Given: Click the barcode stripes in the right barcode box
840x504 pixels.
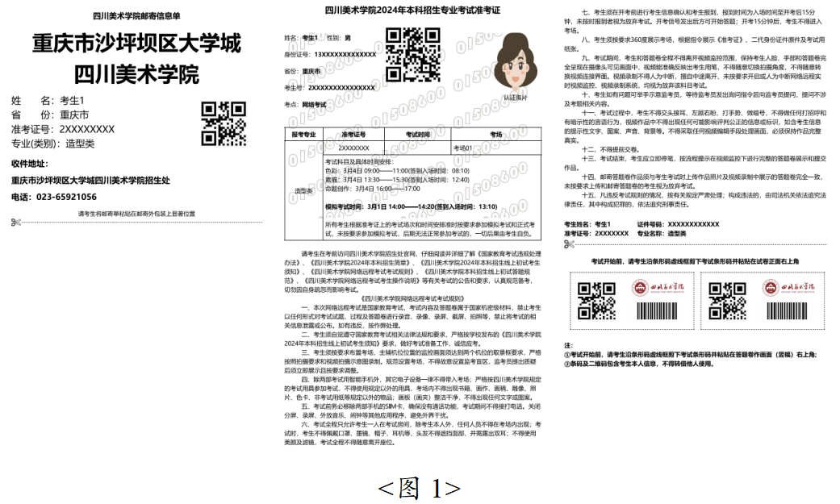Looking at the screenshot, I should pyautogui.click(x=787, y=311).
